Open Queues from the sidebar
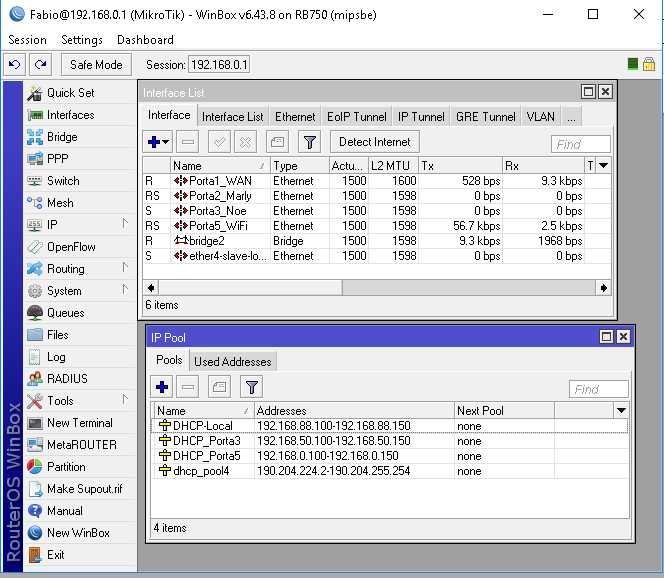The image size is (664, 578). click(x=80, y=313)
